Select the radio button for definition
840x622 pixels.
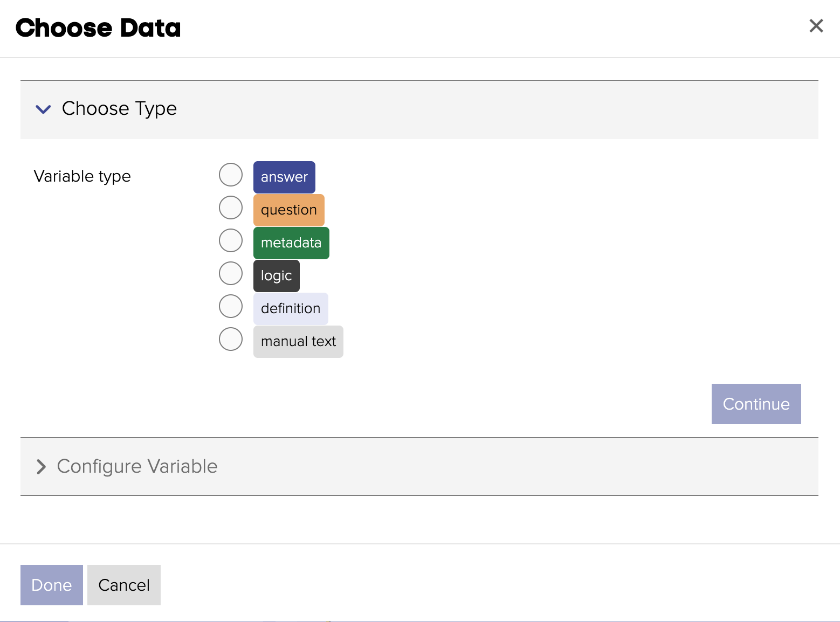click(231, 306)
